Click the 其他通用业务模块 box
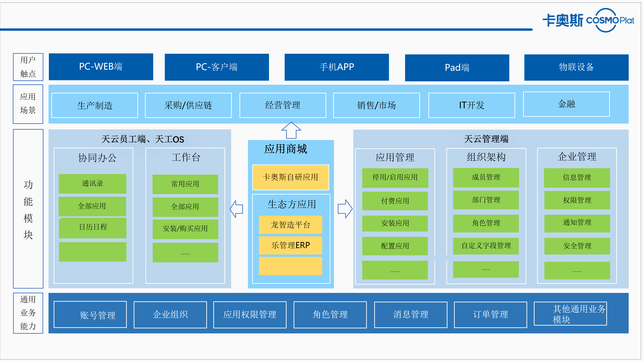Image resolution: width=644 pixels, height=362 pixels. (571, 314)
